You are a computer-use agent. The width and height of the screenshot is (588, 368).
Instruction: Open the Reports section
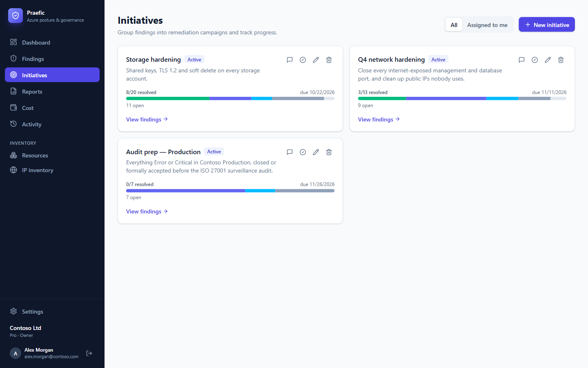52,92
